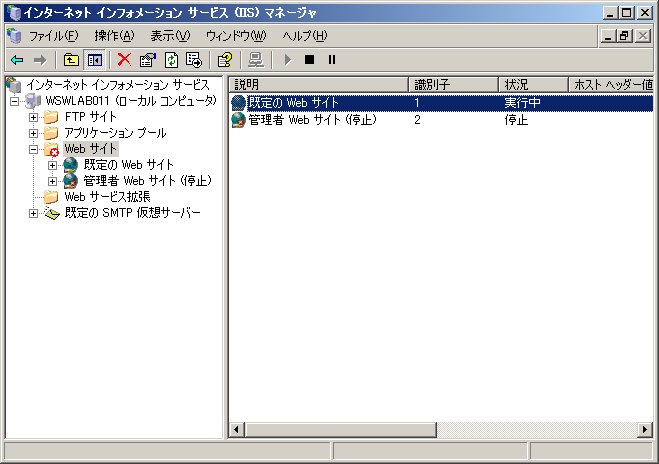Image resolution: width=659 pixels, height=464 pixels.
Task: Expand the FTP サイト tree node
Action: tap(34, 117)
